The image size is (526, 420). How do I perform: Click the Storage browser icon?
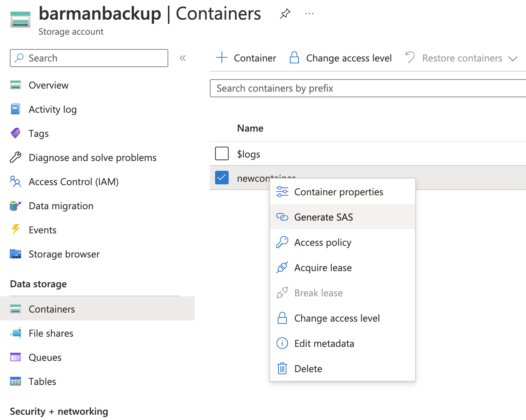pyautogui.click(x=15, y=254)
